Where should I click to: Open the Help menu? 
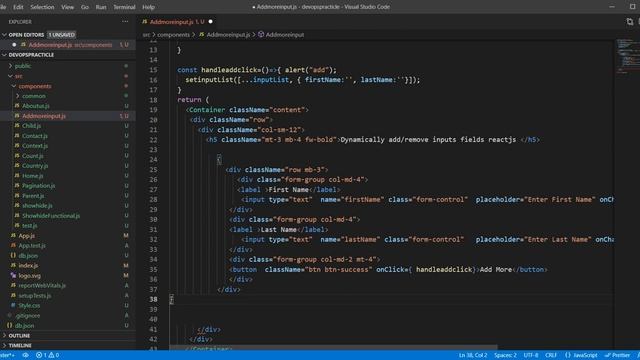(148, 7)
